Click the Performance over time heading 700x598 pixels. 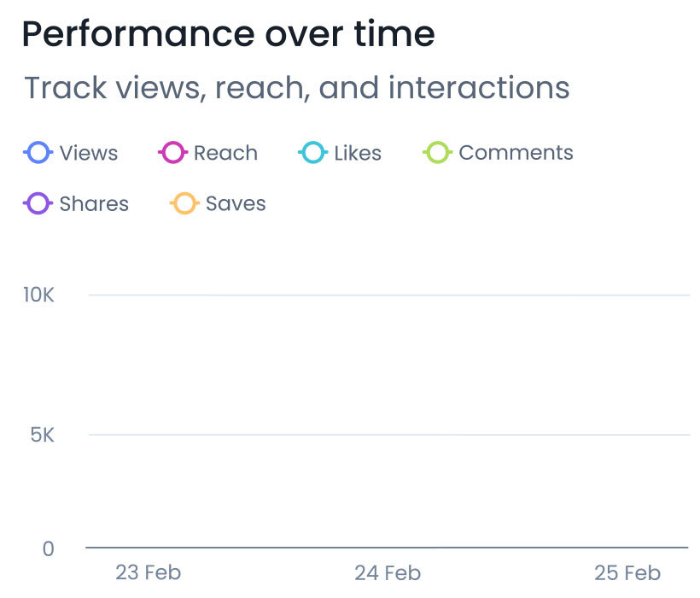(x=228, y=34)
